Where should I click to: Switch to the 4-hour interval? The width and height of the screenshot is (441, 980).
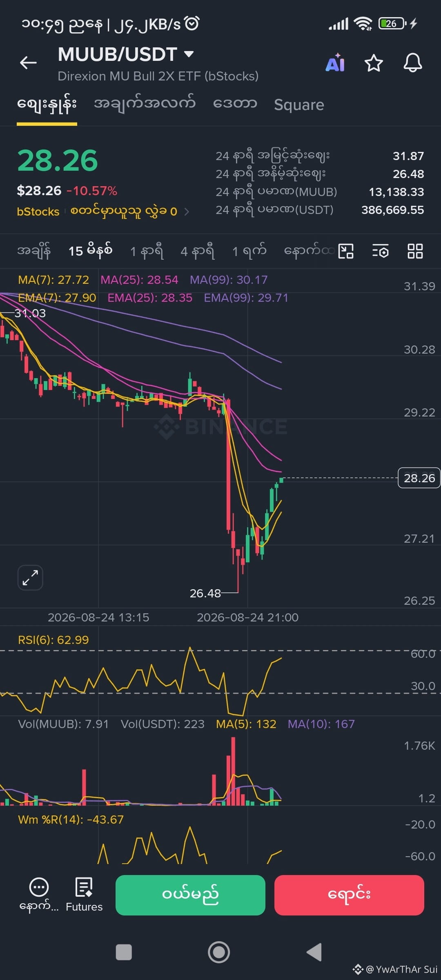coord(198,251)
